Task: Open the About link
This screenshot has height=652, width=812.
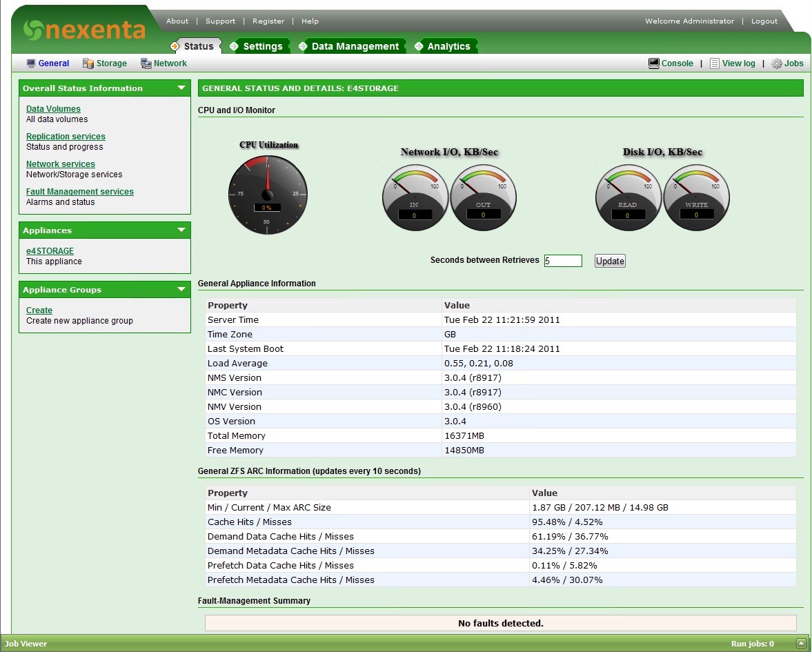Action: coord(177,21)
